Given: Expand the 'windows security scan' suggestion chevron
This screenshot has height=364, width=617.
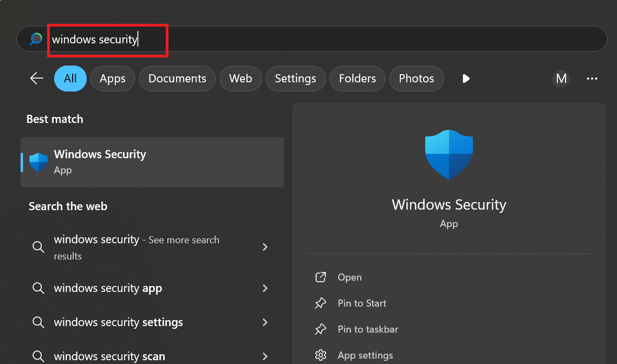Looking at the screenshot, I should coord(265,356).
